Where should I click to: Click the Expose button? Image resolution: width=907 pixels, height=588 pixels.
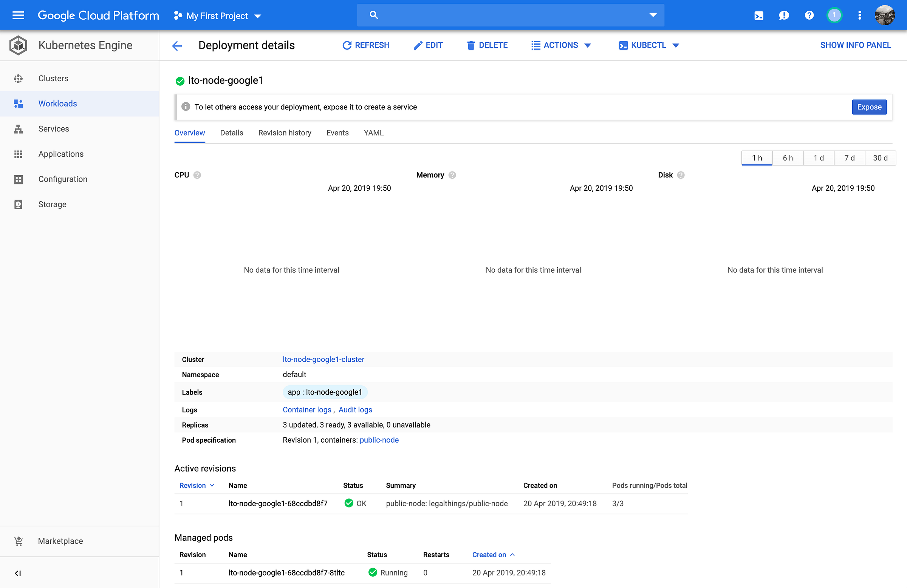click(869, 107)
